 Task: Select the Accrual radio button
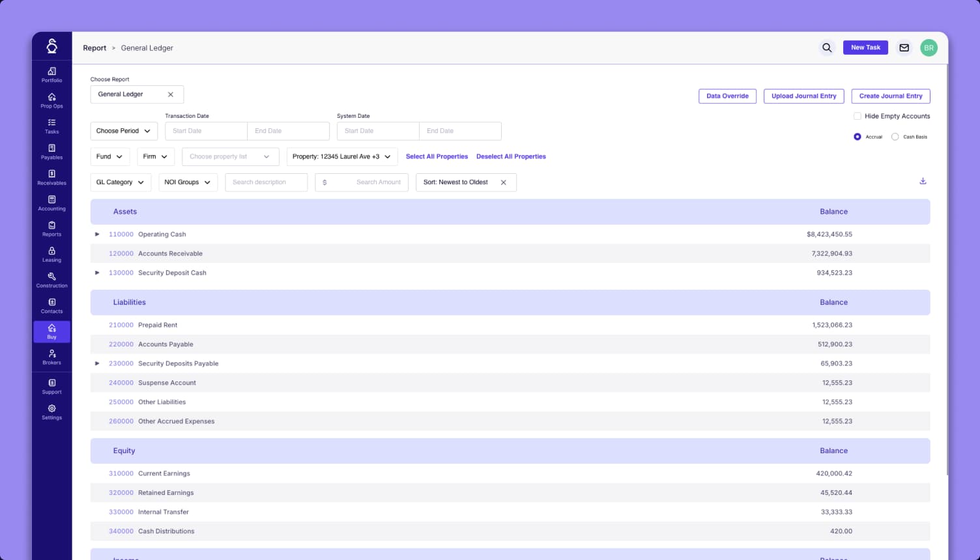click(x=857, y=137)
